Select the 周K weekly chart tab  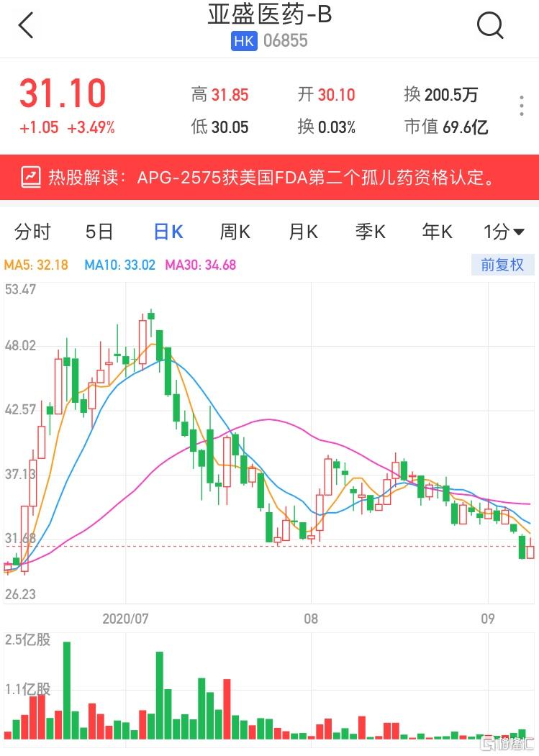pos(235,232)
